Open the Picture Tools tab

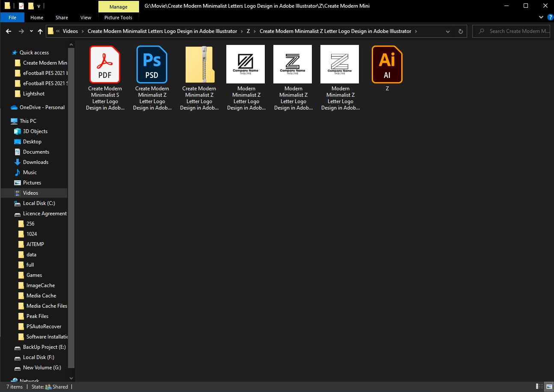pos(118,18)
